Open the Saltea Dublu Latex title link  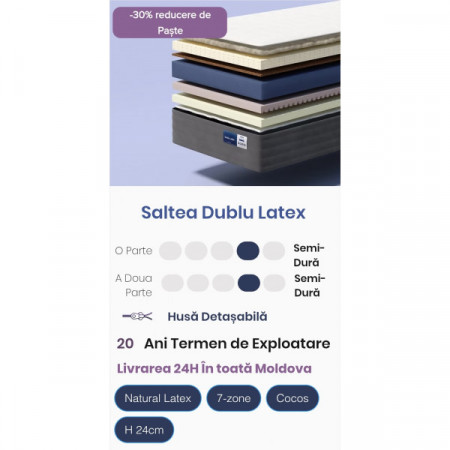(x=223, y=212)
